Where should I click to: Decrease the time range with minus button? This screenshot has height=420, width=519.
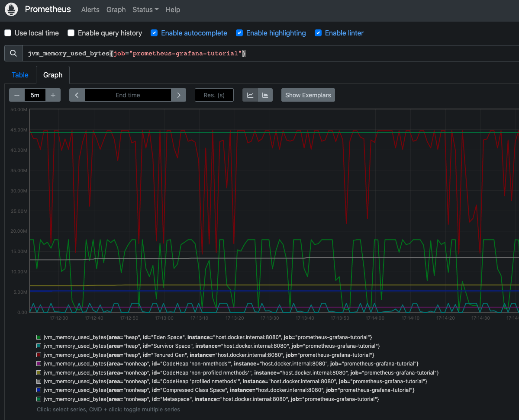17,95
